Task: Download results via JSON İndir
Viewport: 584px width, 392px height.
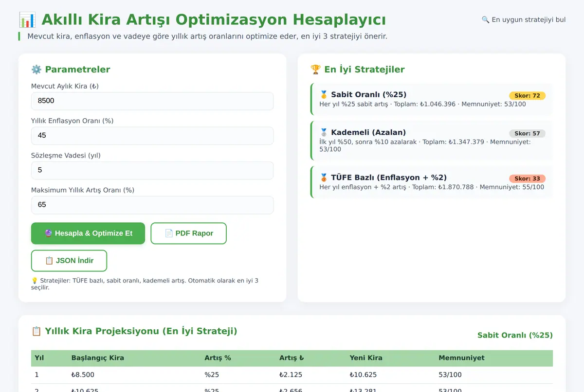Action: click(x=69, y=261)
